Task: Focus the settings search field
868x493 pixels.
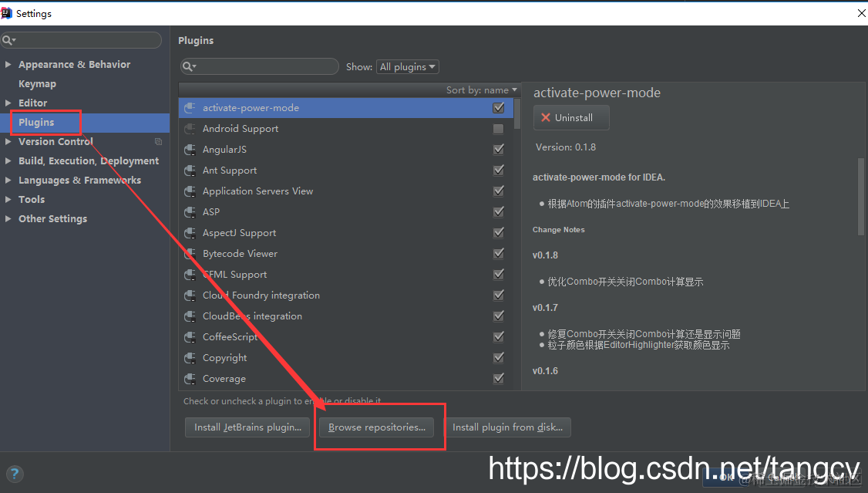Action: point(81,40)
